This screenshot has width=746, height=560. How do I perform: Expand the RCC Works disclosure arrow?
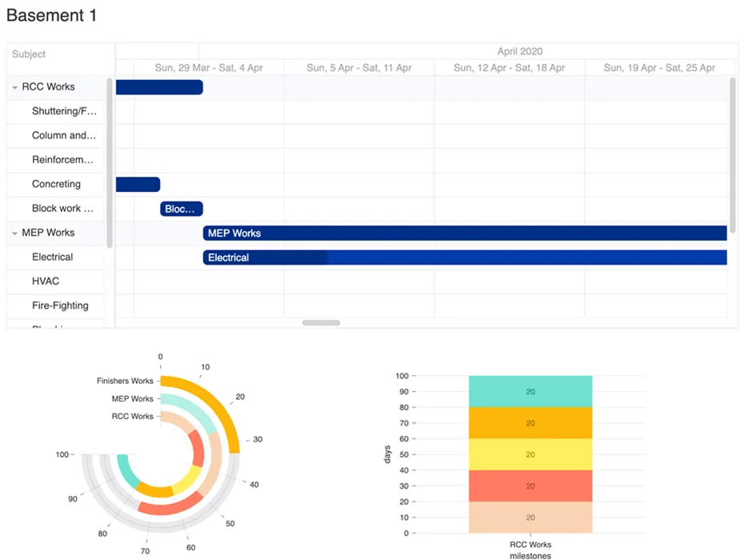tap(14, 86)
